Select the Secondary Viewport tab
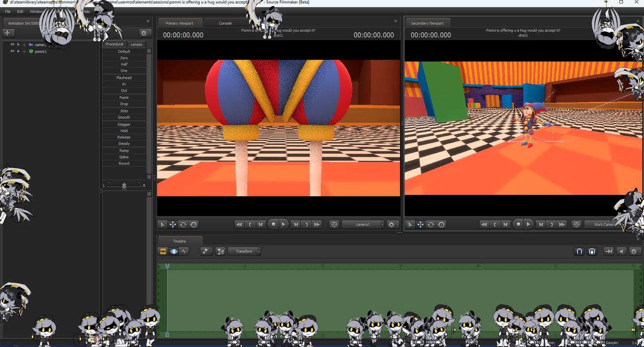The image size is (644, 347). tap(428, 23)
